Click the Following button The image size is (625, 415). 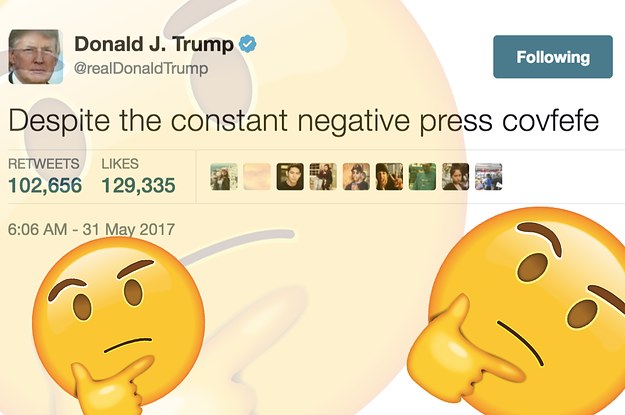coord(552,57)
